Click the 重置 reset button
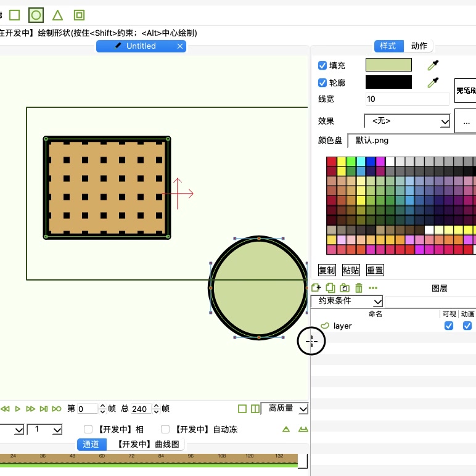This screenshot has width=476, height=476. 375,270
